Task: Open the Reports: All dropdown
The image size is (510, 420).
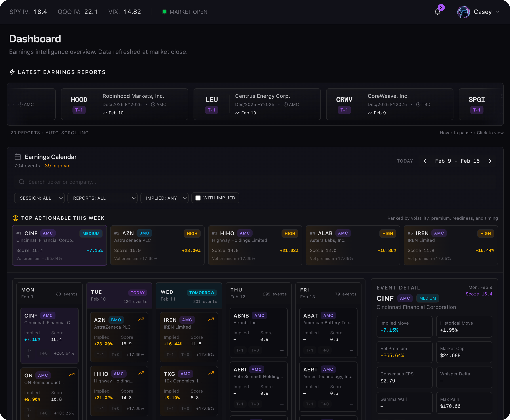Action: (102, 198)
